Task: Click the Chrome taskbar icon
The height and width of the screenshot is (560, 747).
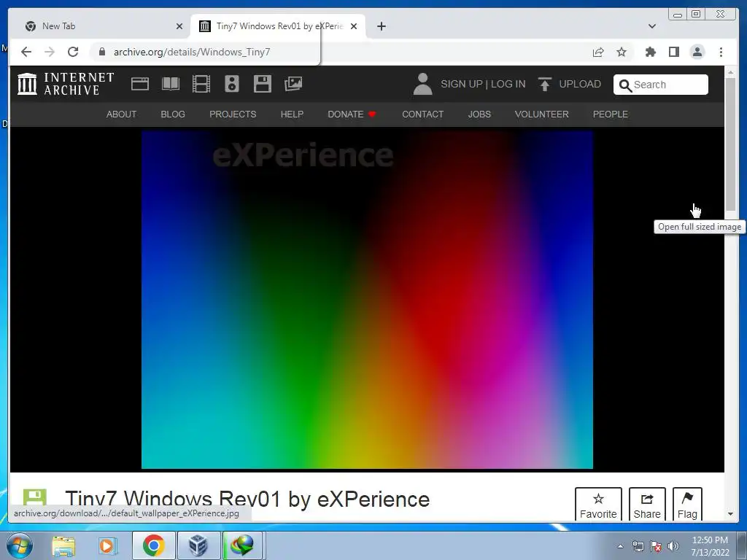Action: tap(153, 545)
